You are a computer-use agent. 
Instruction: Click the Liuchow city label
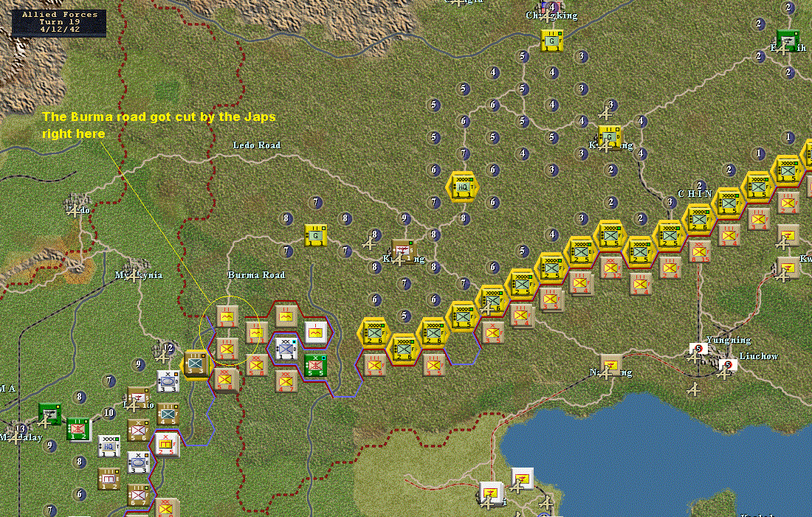[759, 356]
